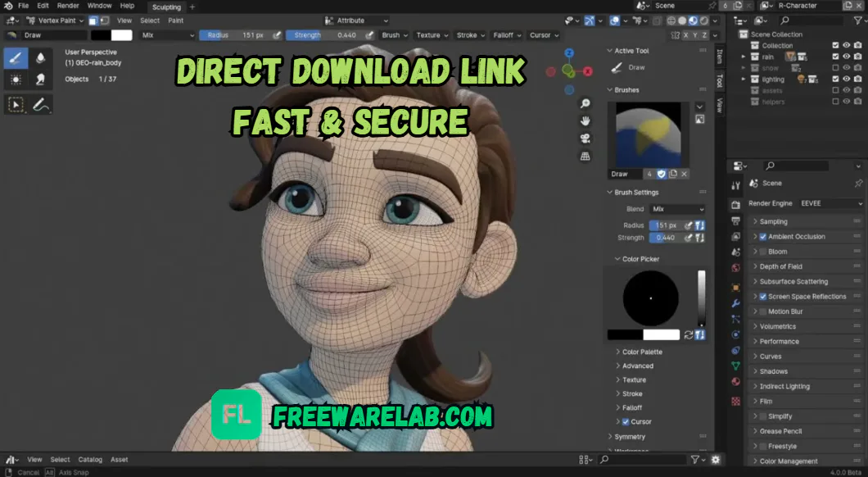868x477 pixels.
Task: Open the Window menu
Action: point(99,6)
